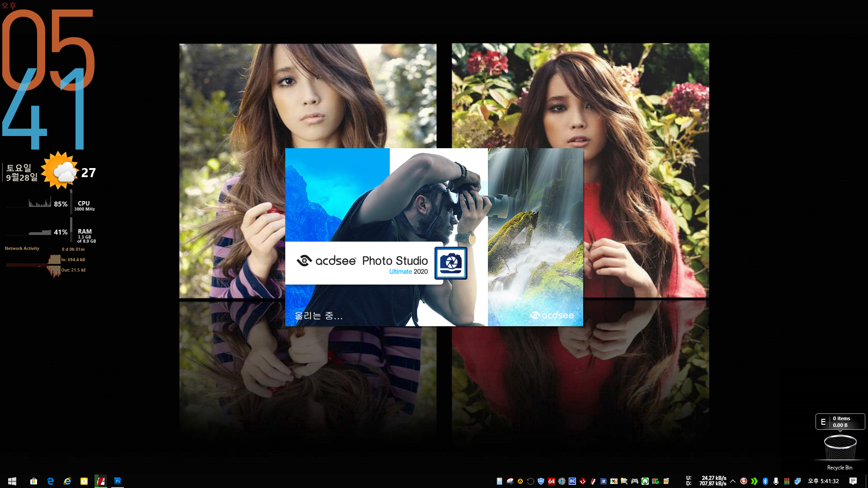Expand the hidden system tray icons arrow
868x488 pixels.
[x=732, y=481]
